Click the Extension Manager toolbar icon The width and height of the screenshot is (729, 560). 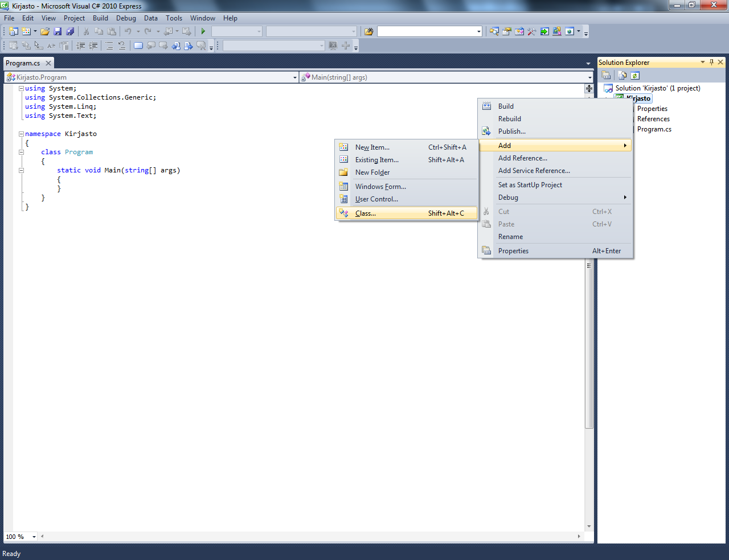pos(557,31)
